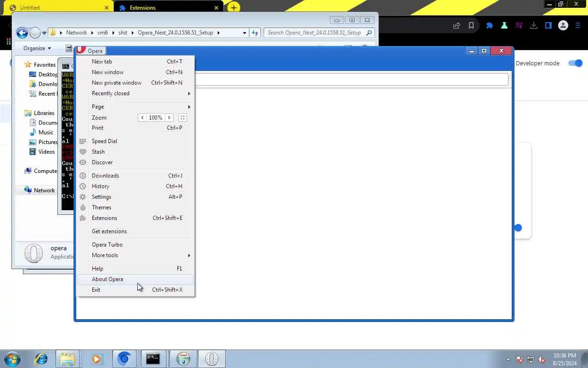Image resolution: width=588 pixels, height=368 pixels.
Task: Select Print in Opera menu
Action: point(136,128)
